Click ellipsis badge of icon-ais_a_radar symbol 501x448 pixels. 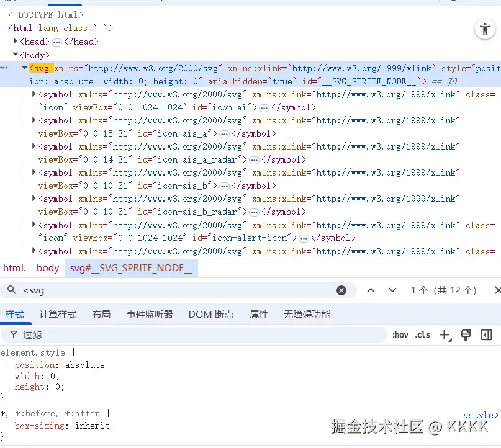(254, 160)
